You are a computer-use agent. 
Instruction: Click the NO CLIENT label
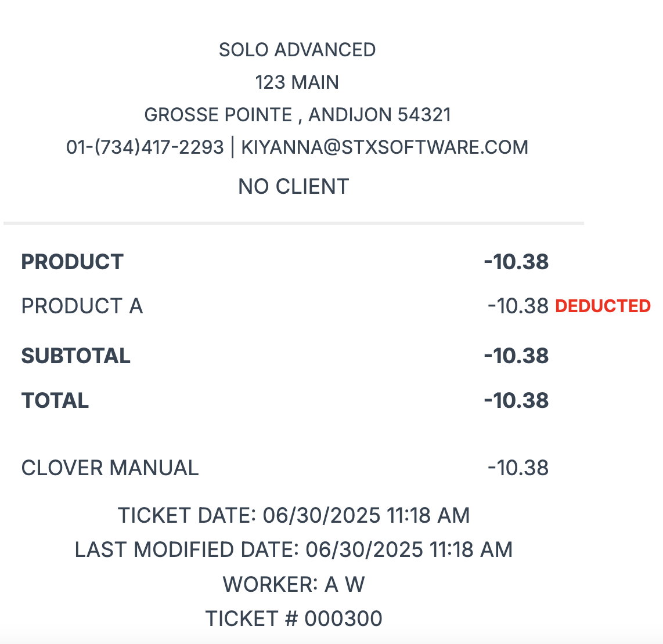(293, 187)
